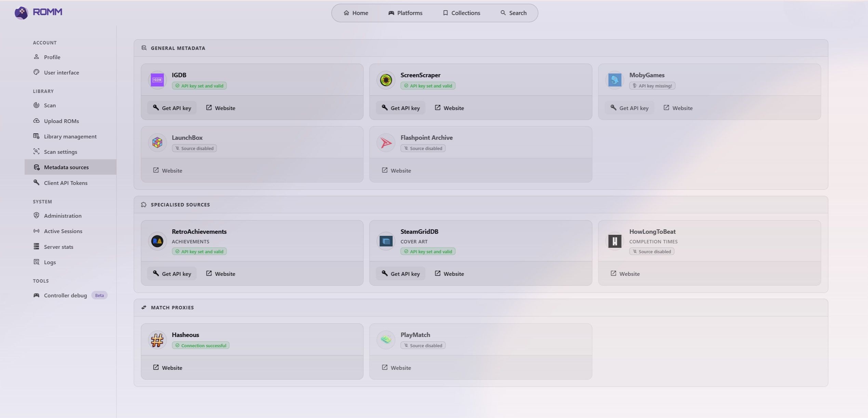Click the ScreenScraper logo icon
868x418 pixels.
tap(386, 80)
